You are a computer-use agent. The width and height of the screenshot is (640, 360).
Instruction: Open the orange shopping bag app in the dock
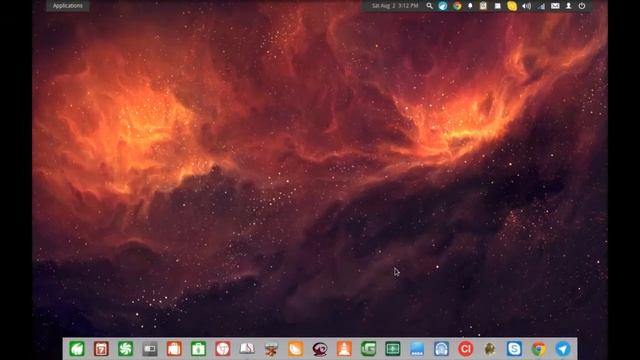[174, 349]
